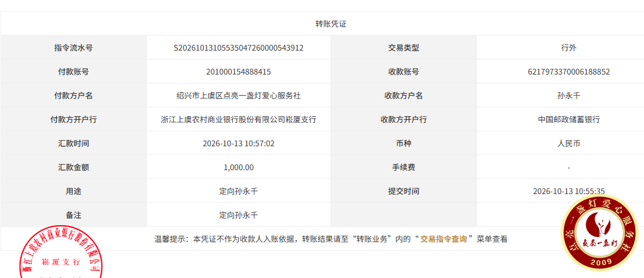Click the 付款方户名 label
Screen dimensions: 644x278
(x=73, y=96)
